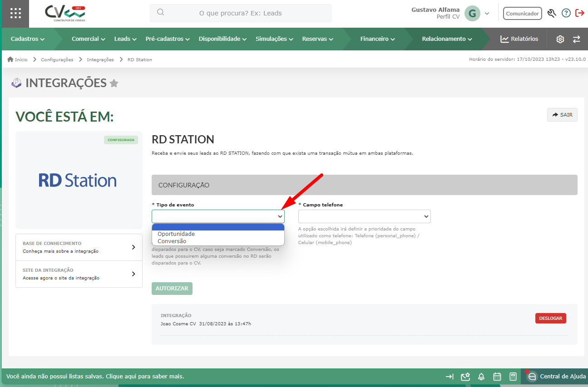Click the Gustavo Alfama user name
The image size is (588, 387).
[435, 10]
